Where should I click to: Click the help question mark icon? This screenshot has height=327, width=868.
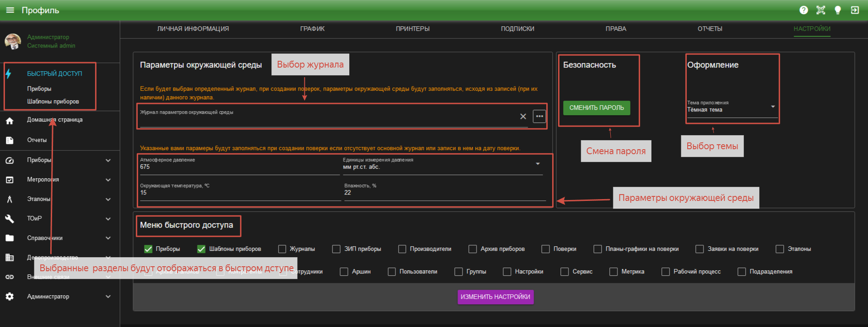pyautogui.click(x=804, y=10)
